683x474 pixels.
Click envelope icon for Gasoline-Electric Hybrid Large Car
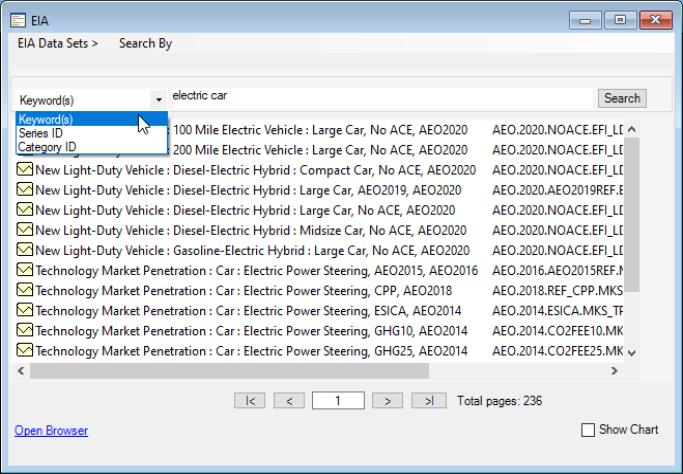coord(25,250)
